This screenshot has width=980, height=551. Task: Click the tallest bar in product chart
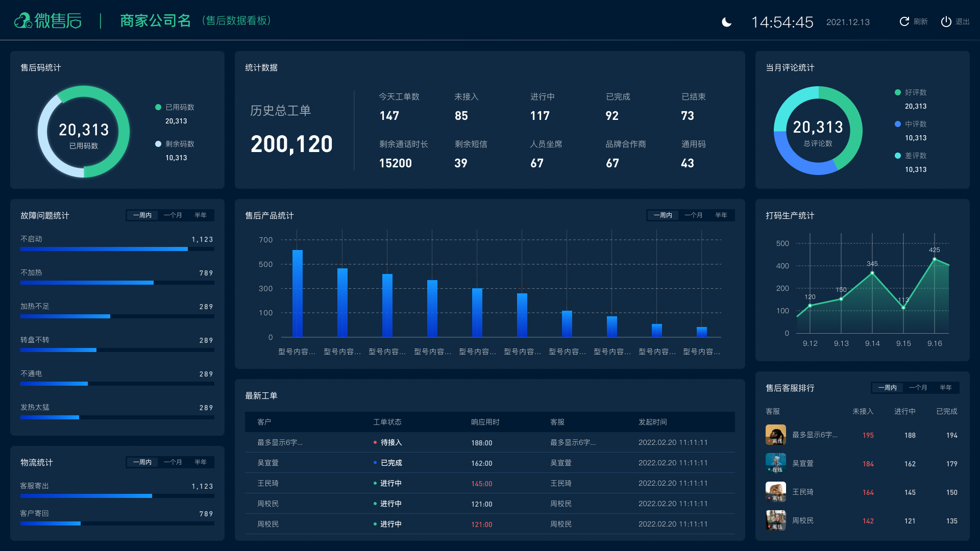point(298,293)
